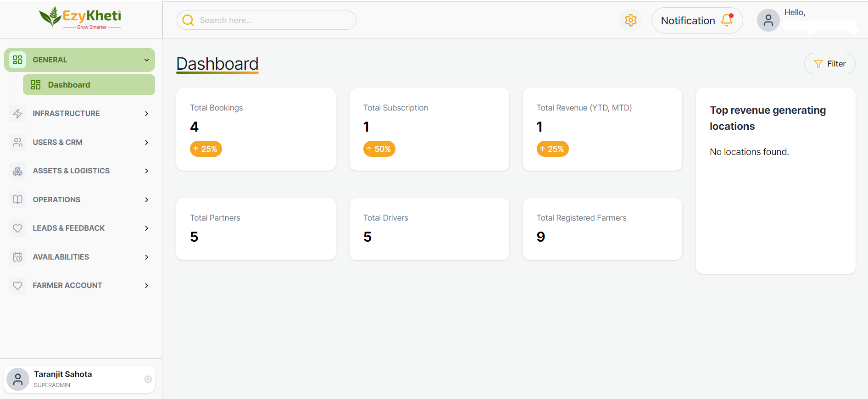Click the Assets & Logistics boxes icon
The width and height of the screenshot is (868, 399).
click(17, 171)
